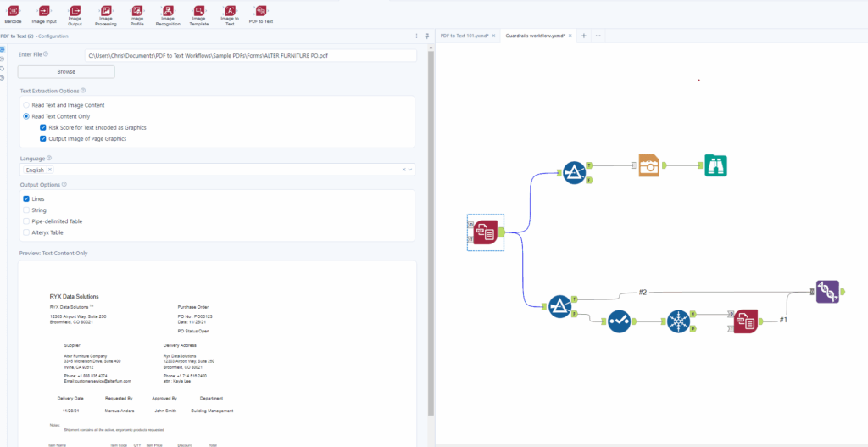This screenshot has width=868, height=447.
Task: Click the Enter File path field
Action: tap(250, 55)
